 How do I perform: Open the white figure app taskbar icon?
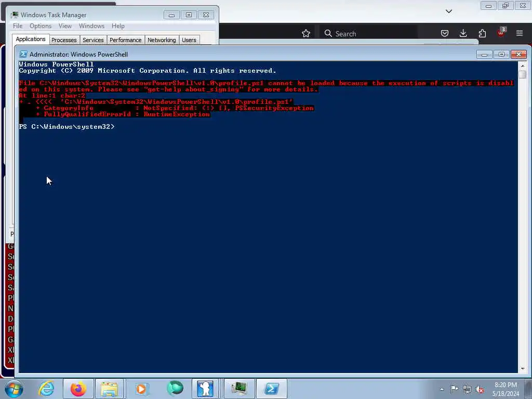(205, 389)
